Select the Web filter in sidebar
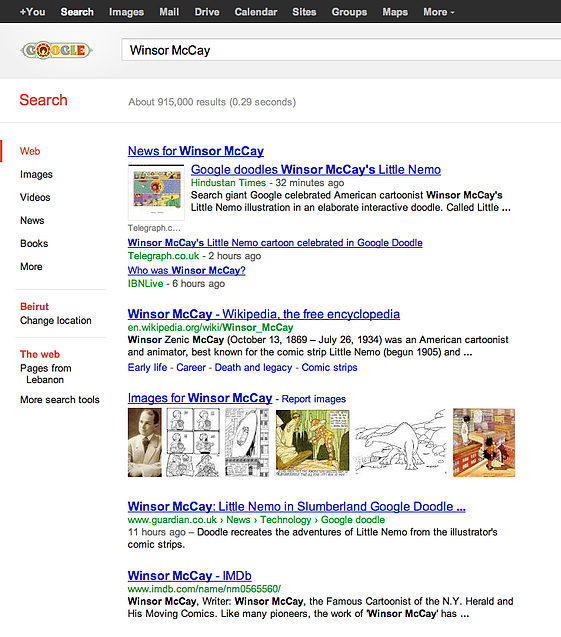The image size is (561, 637). coord(30,151)
